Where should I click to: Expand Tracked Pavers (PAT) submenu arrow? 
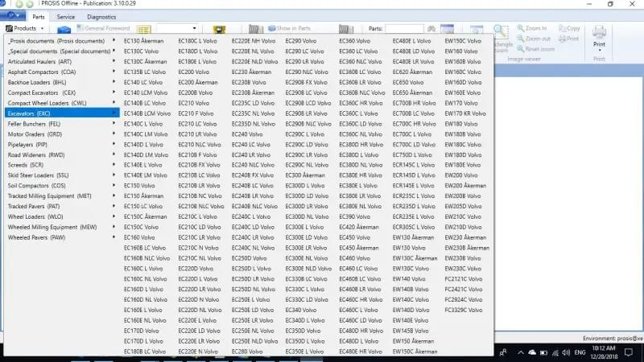pyautogui.click(x=114, y=207)
